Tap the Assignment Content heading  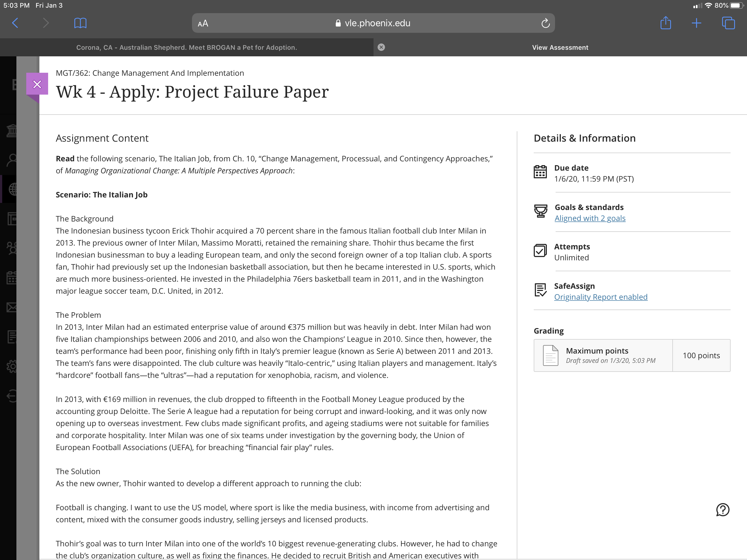pos(102,138)
